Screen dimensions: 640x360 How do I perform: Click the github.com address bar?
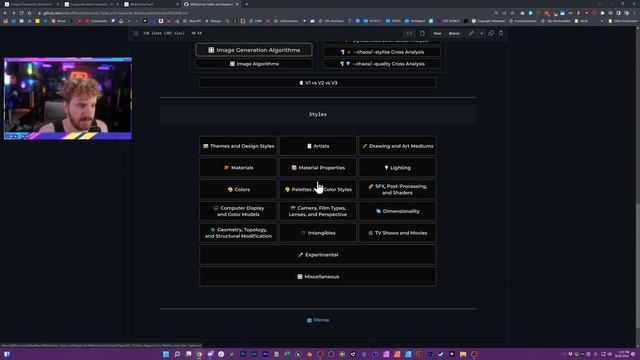pyautogui.click(x=261, y=13)
